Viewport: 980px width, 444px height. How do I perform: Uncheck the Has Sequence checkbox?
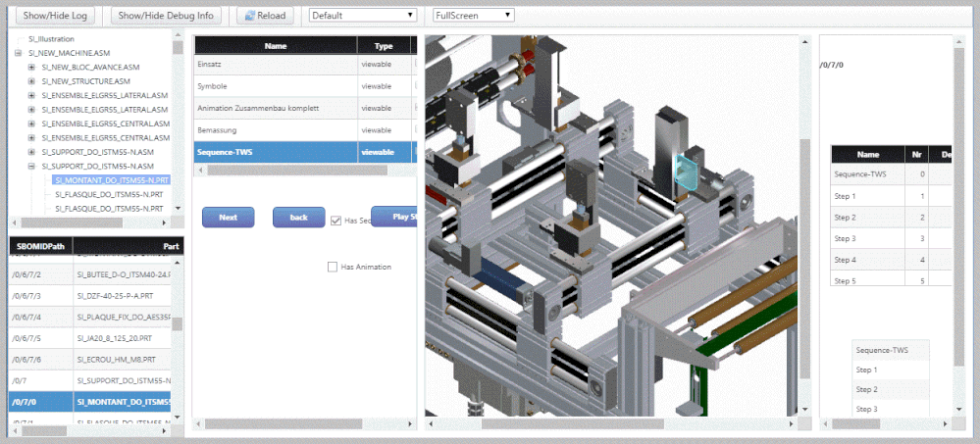click(x=336, y=221)
